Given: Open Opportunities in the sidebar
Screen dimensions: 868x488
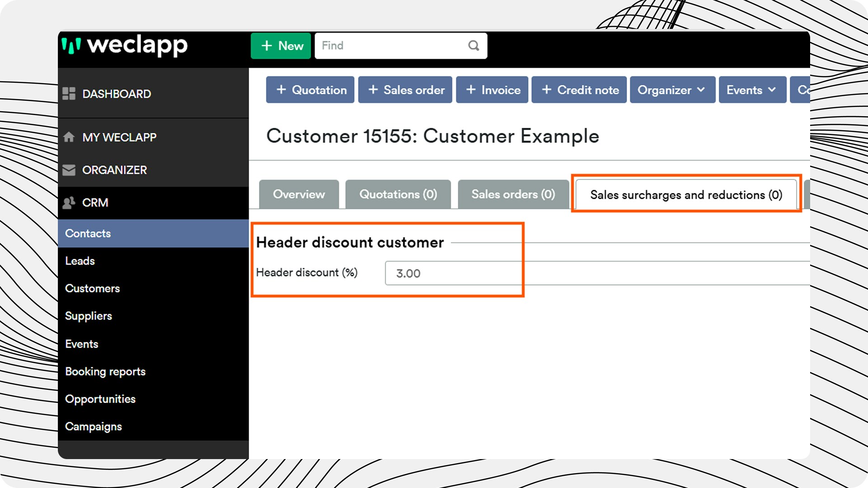Looking at the screenshot, I should (153, 399).
